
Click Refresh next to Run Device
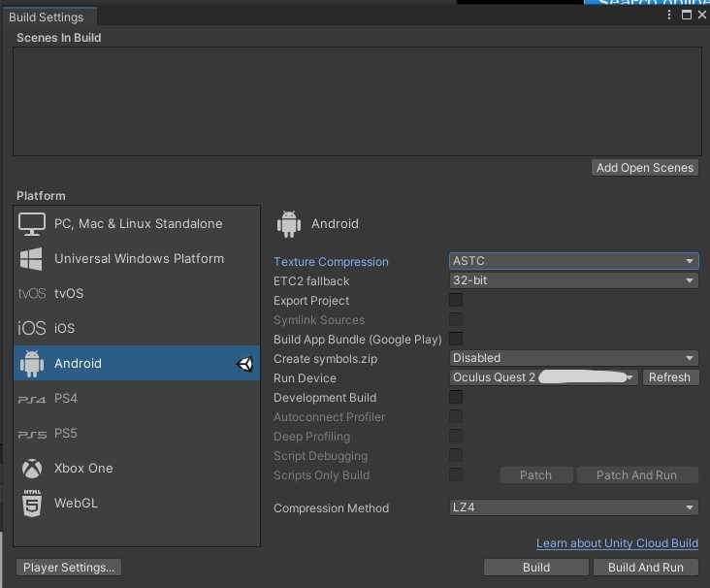pyautogui.click(x=669, y=377)
